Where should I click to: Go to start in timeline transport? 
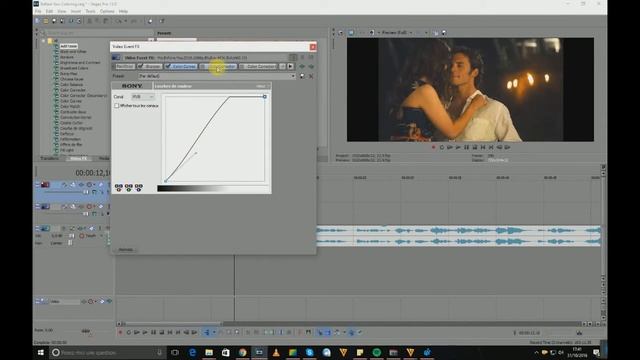(170, 333)
